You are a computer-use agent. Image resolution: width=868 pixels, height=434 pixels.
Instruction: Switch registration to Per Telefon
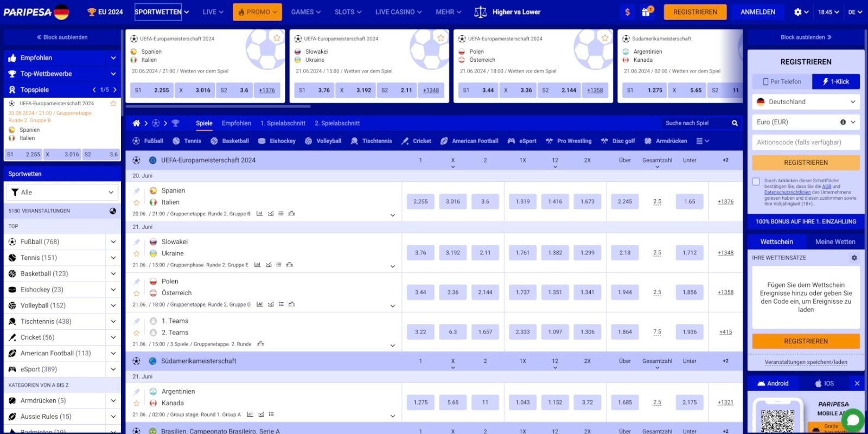(x=782, y=81)
